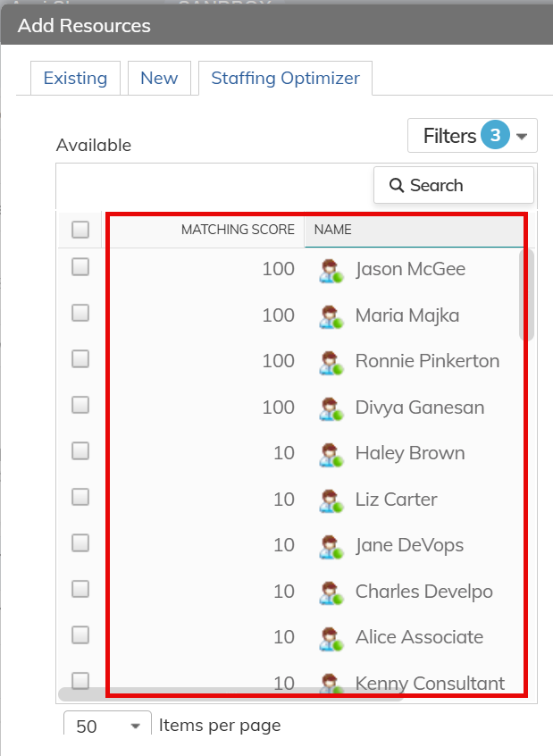Click the horizontal scrollbar under the list
This screenshot has width=553, height=756.
pos(223,693)
